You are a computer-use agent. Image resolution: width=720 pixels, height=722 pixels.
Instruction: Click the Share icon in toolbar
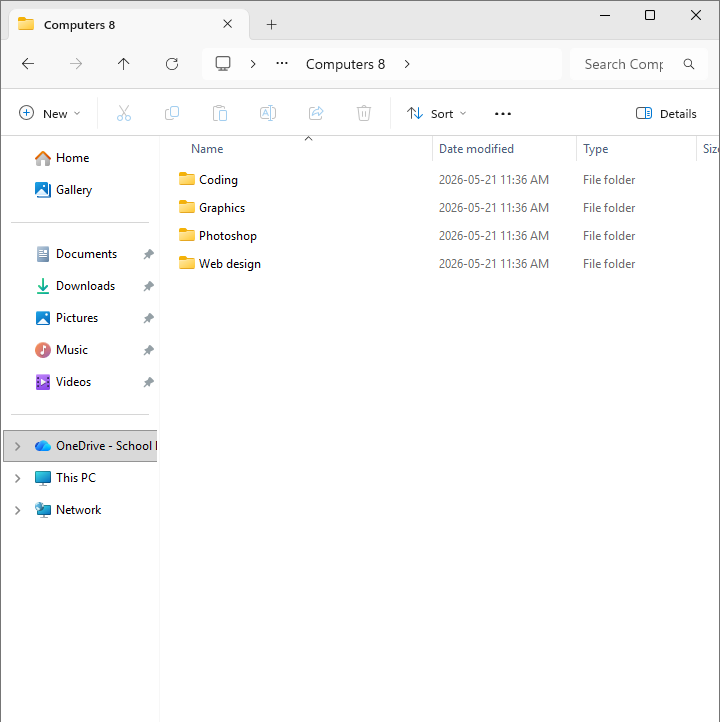(316, 113)
